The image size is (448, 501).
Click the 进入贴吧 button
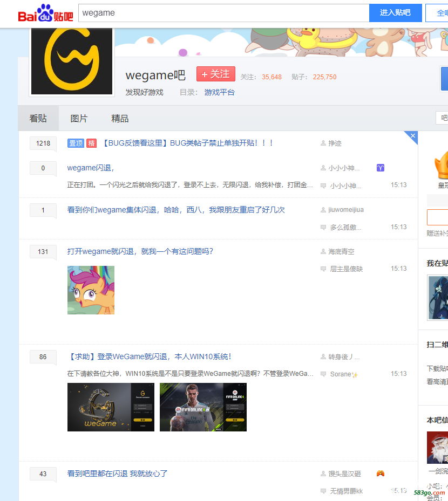pos(396,13)
